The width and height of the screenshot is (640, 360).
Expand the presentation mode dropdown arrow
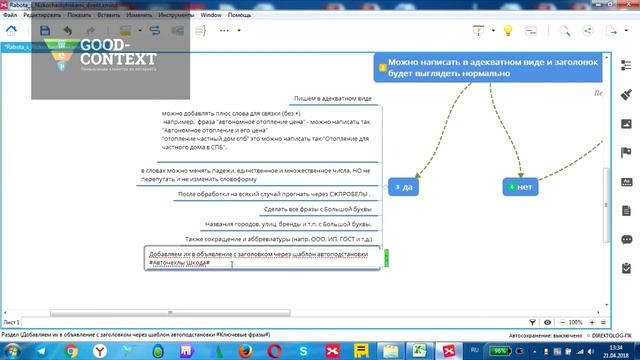(x=493, y=31)
